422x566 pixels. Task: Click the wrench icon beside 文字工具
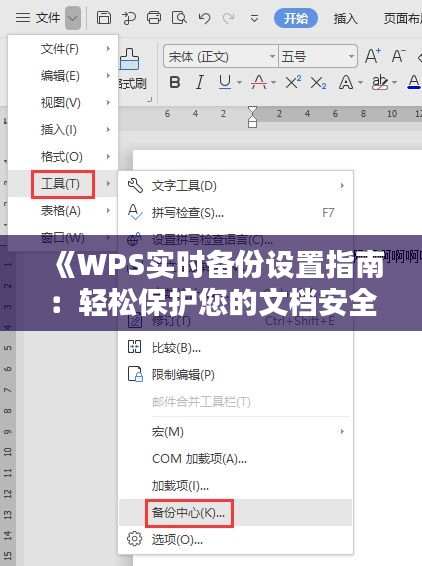click(135, 185)
